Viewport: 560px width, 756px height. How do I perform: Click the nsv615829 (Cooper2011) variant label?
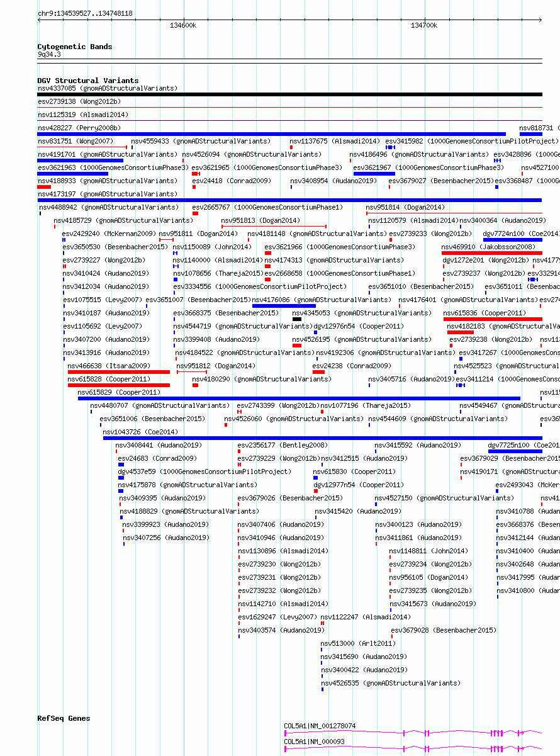[119, 392]
